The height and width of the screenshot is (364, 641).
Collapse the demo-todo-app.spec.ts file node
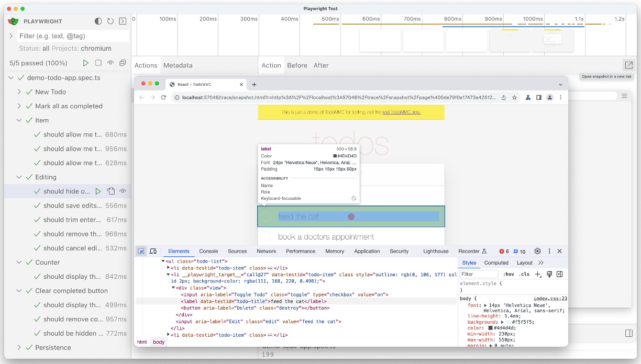(11, 77)
